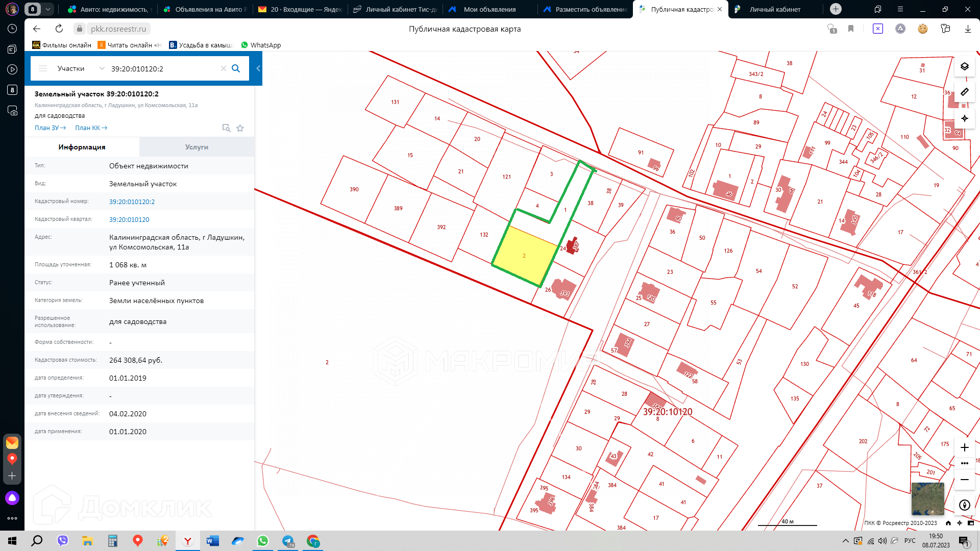
Task: Zoom out the map with minus
Action: point(964,480)
